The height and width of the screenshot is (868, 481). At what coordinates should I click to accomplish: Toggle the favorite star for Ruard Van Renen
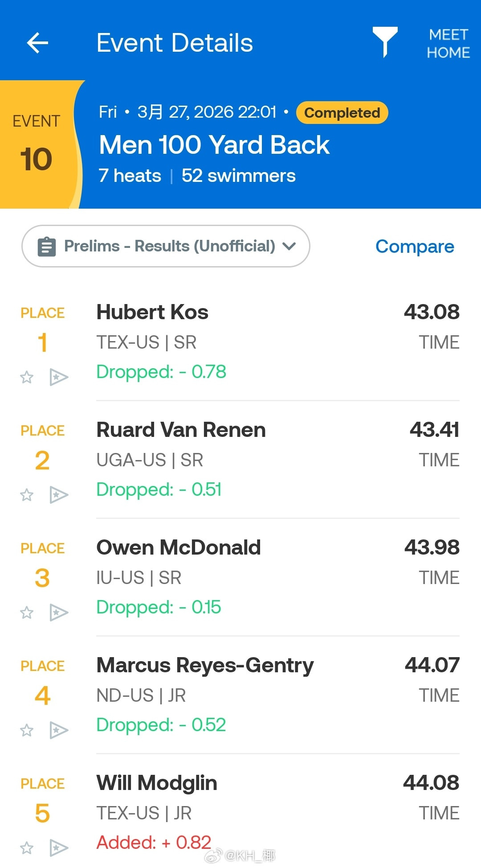tap(27, 495)
